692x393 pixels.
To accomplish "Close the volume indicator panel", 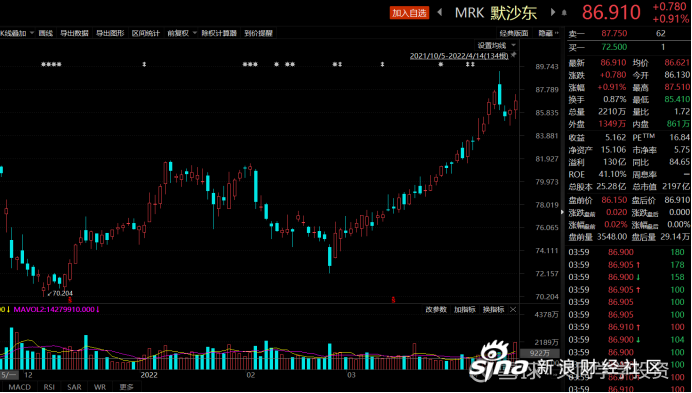I will [x=513, y=310].
